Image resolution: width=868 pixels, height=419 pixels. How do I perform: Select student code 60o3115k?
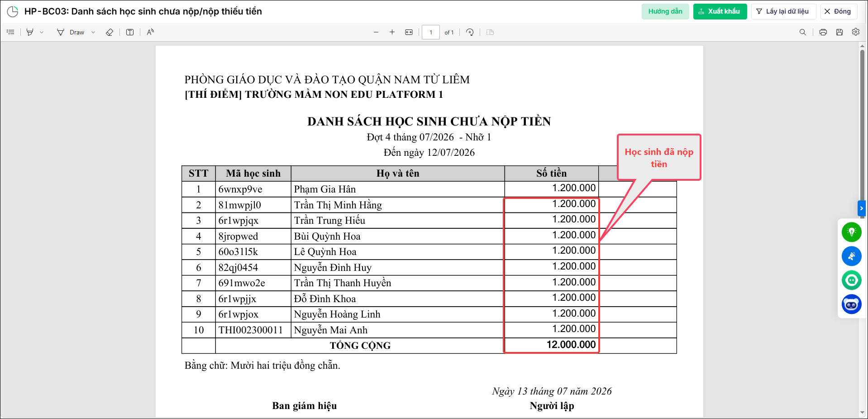pyautogui.click(x=238, y=252)
